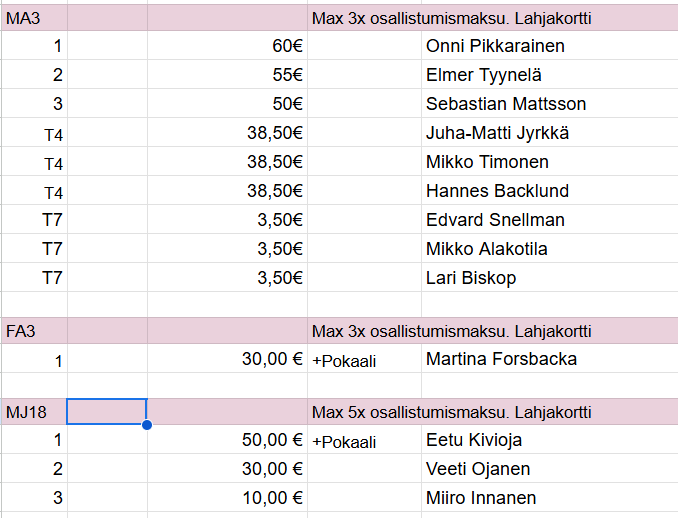This screenshot has height=518, width=678.
Task: Select 38,50€ in Mikko Timonen's row
Action: click(x=227, y=162)
